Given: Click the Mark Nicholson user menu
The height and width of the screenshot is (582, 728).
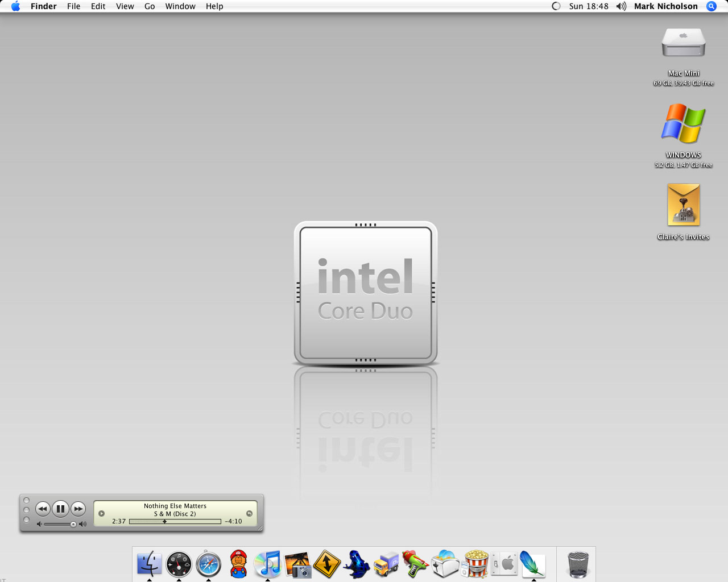Looking at the screenshot, I should tap(666, 6).
